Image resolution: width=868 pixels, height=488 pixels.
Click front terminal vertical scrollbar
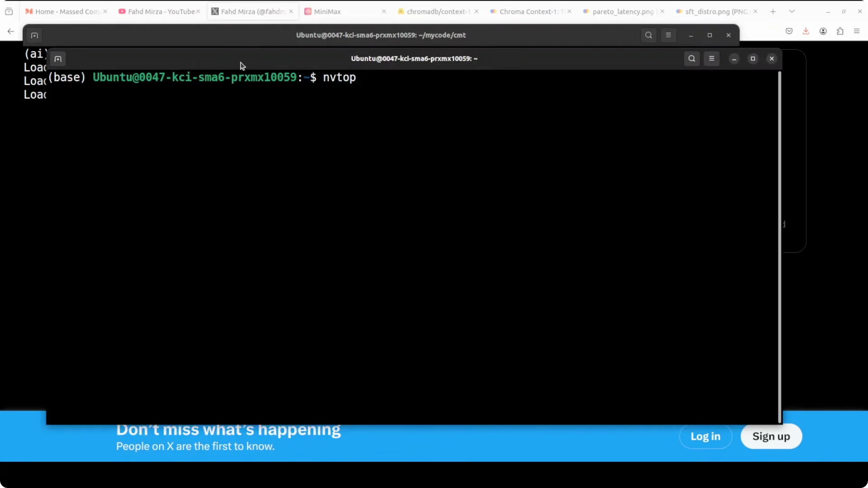[x=779, y=247]
